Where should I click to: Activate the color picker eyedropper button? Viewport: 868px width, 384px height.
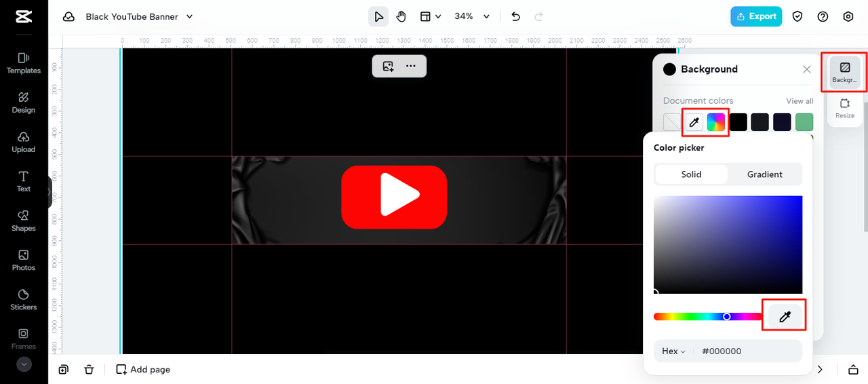click(x=785, y=317)
